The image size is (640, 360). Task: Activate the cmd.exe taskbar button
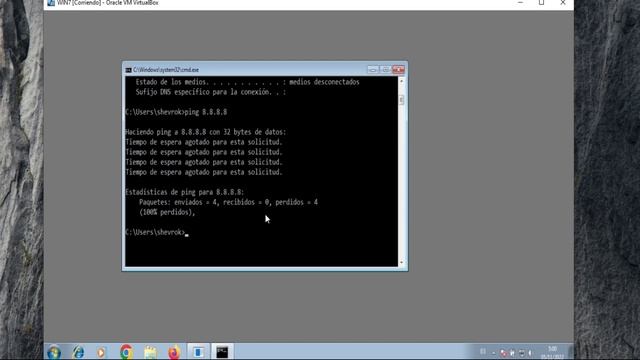tap(222, 352)
